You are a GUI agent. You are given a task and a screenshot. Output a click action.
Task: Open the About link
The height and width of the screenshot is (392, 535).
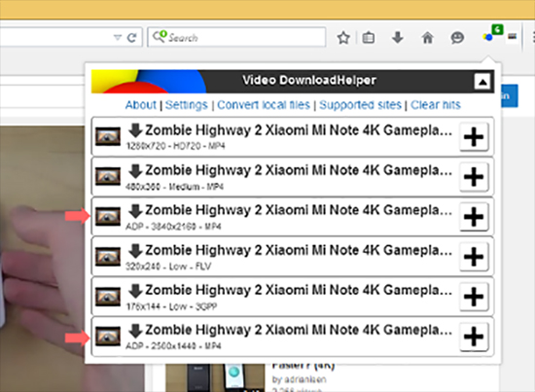tap(141, 105)
